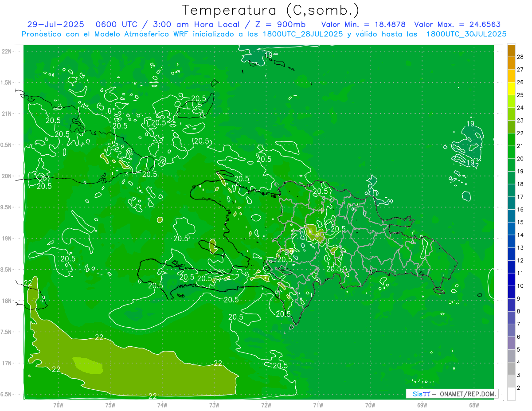
Task: Pick the dark blue legend swatch between 10 and 11
Action: [511, 279]
